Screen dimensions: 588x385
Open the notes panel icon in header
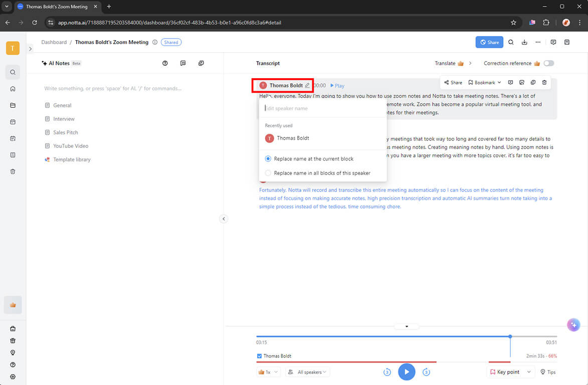coord(566,43)
